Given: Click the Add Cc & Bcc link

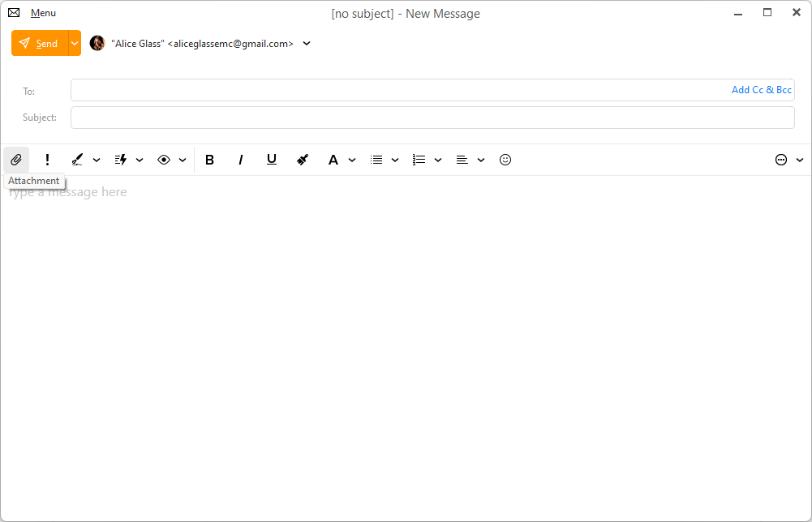Looking at the screenshot, I should coord(761,90).
